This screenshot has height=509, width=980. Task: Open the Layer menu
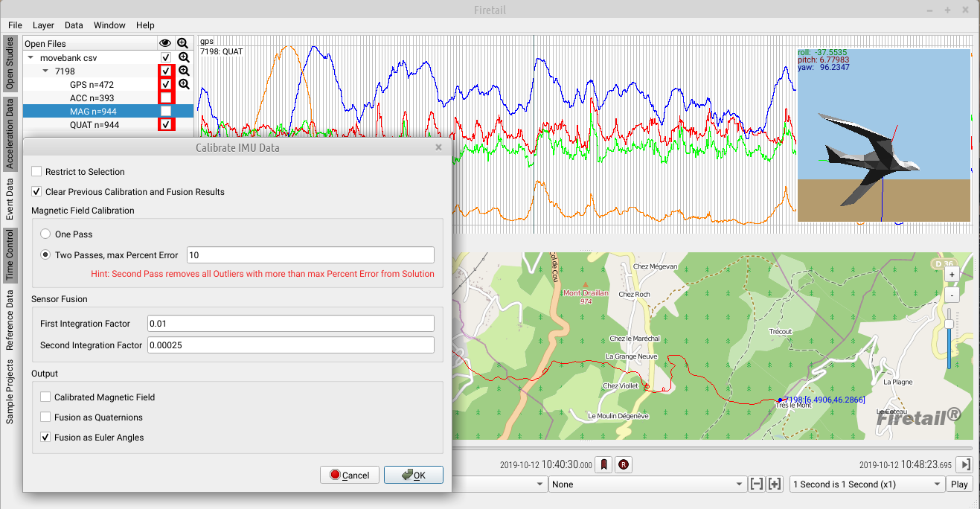(43, 25)
